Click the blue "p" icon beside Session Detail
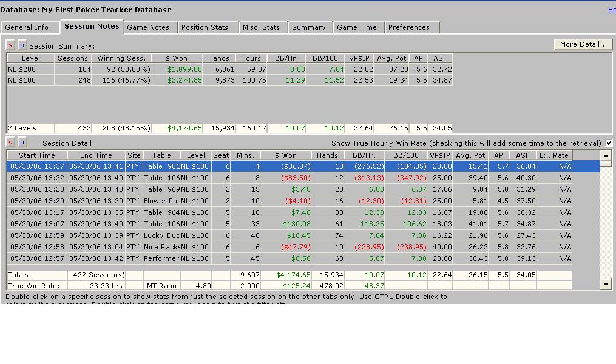 pyautogui.click(x=22, y=143)
